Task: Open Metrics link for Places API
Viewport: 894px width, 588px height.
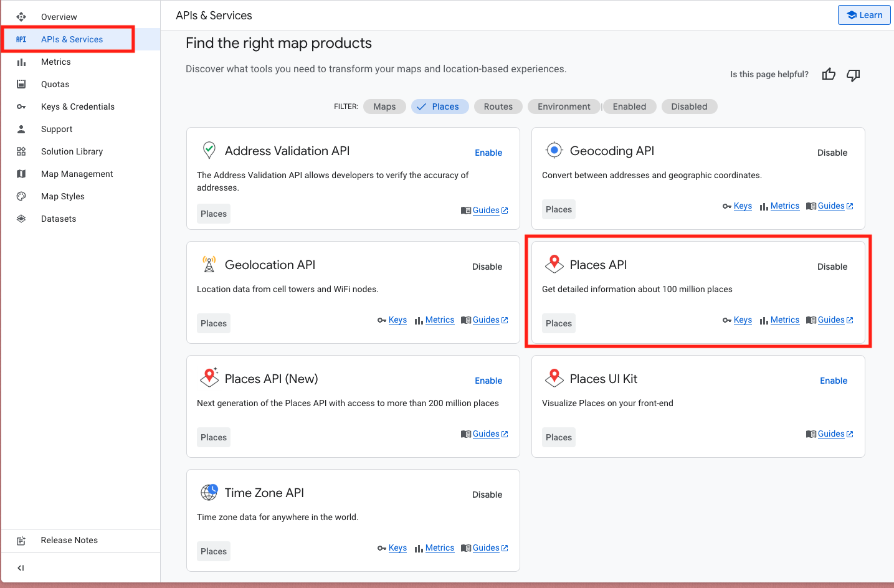Action: coord(784,320)
